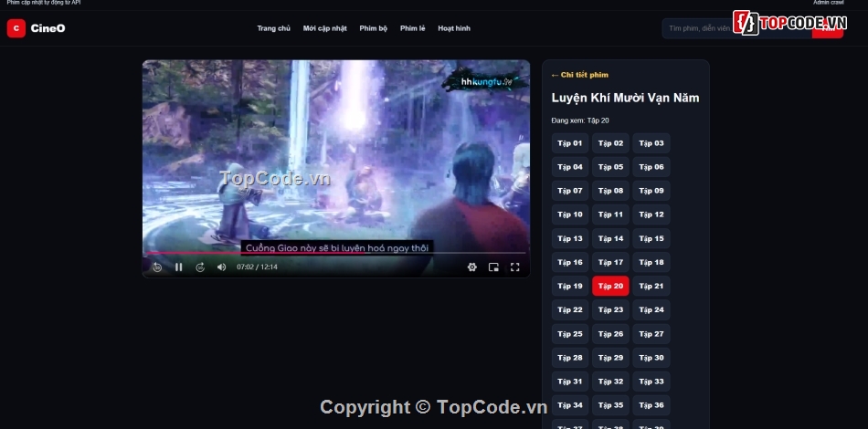Select episode Tập 03
868x429 pixels.
point(651,143)
